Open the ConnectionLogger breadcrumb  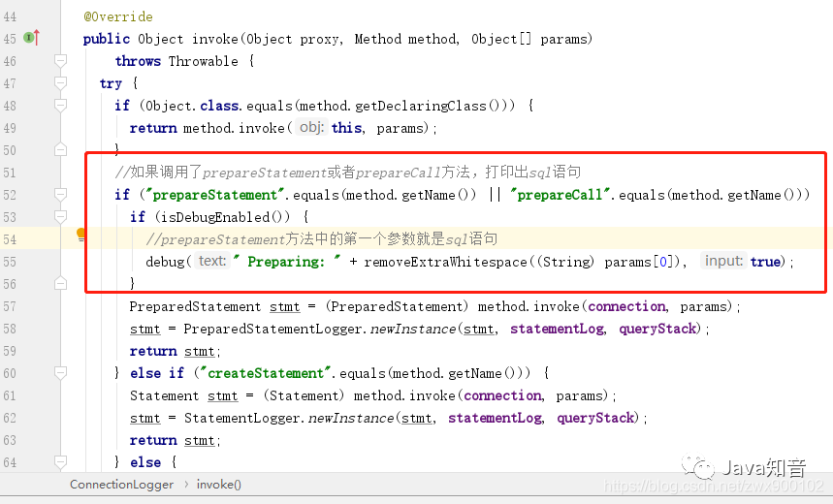(x=121, y=485)
